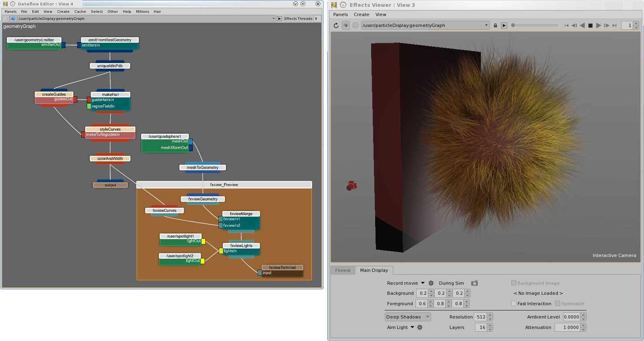Play the simulation in reverse
Viewport: 644px width, 341px height.
582,25
